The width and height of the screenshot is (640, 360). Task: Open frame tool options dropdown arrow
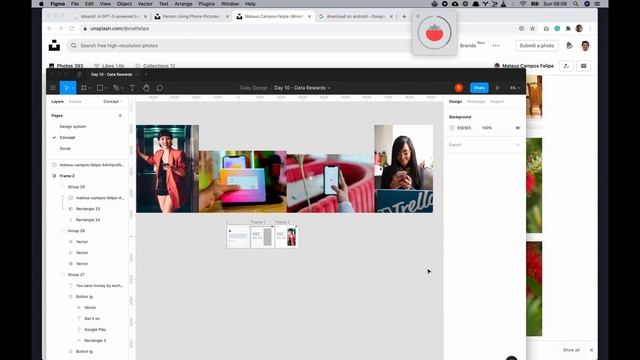pos(89,88)
